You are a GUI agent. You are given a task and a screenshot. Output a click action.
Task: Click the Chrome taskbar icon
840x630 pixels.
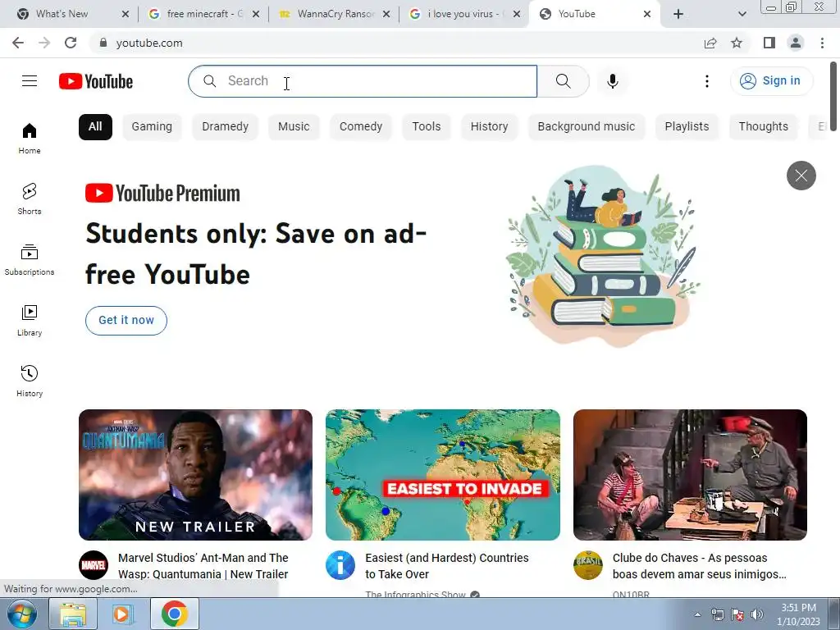[174, 614]
